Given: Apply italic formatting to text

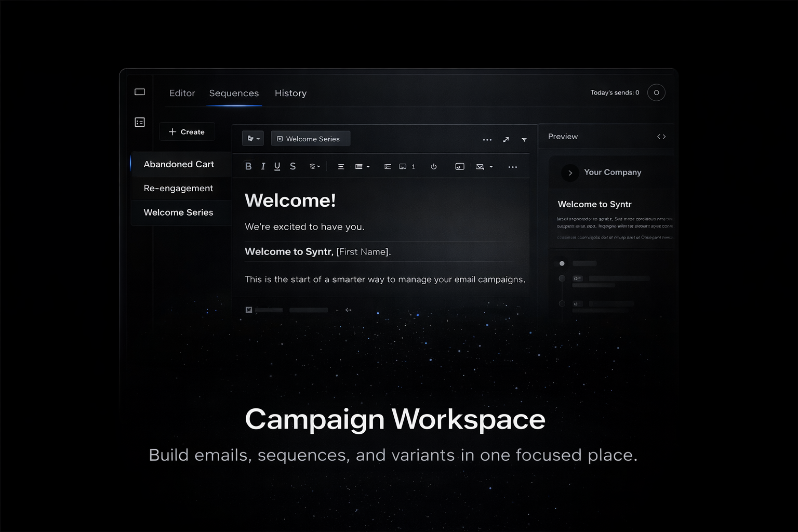Looking at the screenshot, I should point(263,166).
